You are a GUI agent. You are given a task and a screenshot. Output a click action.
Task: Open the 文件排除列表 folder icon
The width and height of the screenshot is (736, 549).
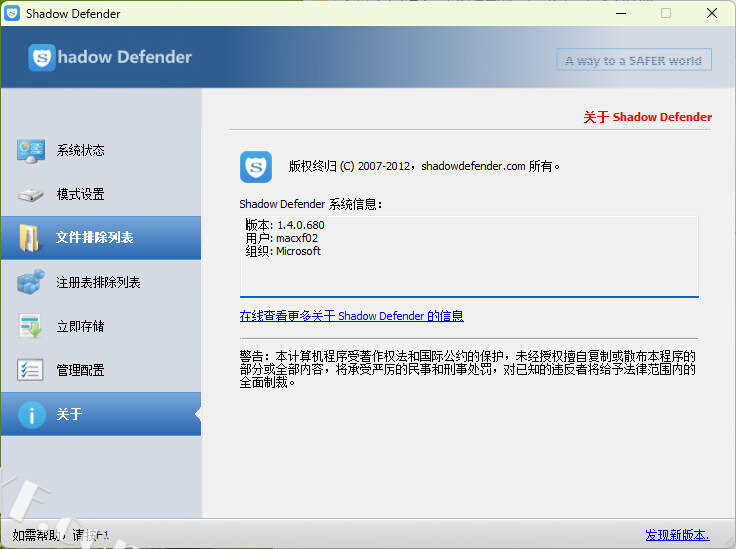click(29, 238)
